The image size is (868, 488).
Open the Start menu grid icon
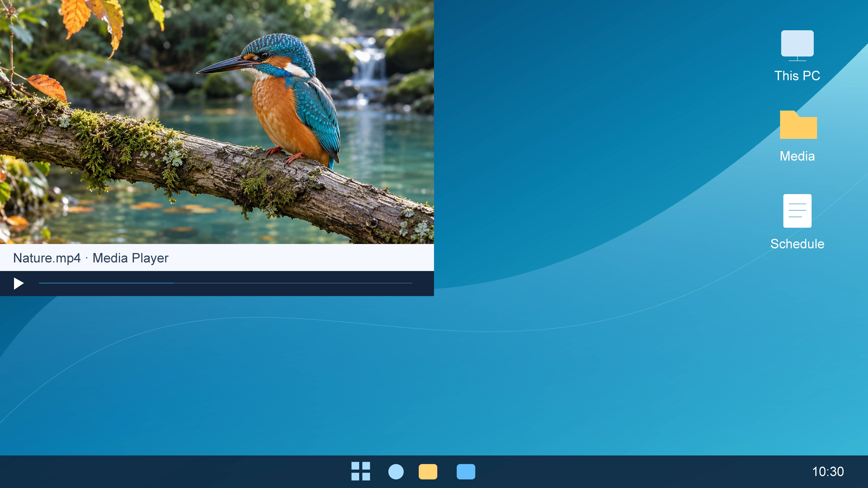click(361, 471)
